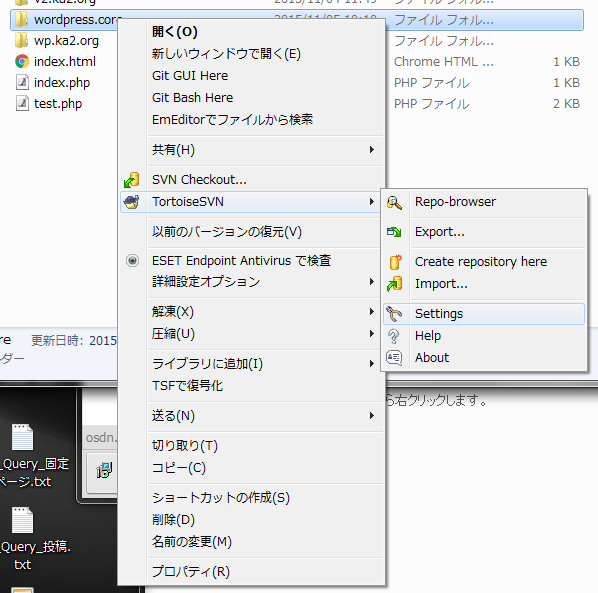Open TortoiseSVN Settings entry
Image resolution: width=598 pixels, height=593 pixels.
click(484, 314)
